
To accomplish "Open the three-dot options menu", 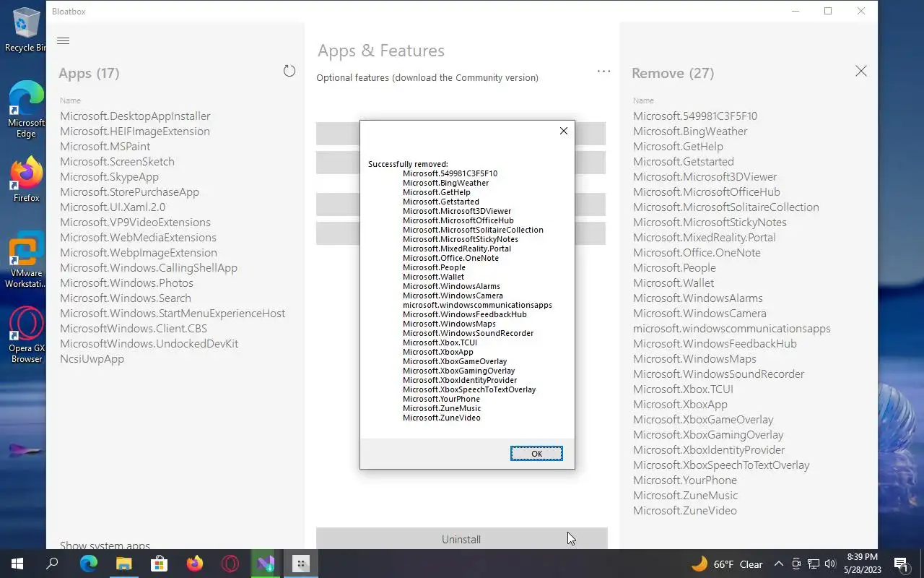I will [x=603, y=71].
